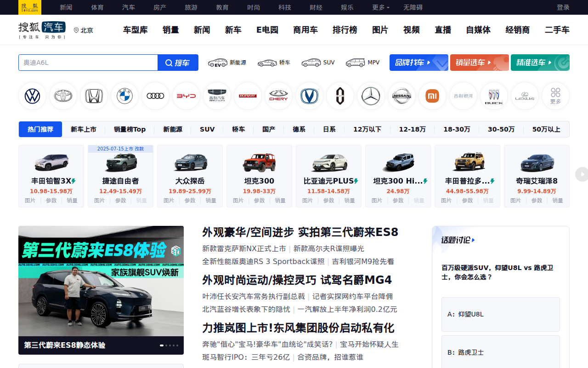Open 新款雷克萨斯NX正式上市 news link

(244, 248)
